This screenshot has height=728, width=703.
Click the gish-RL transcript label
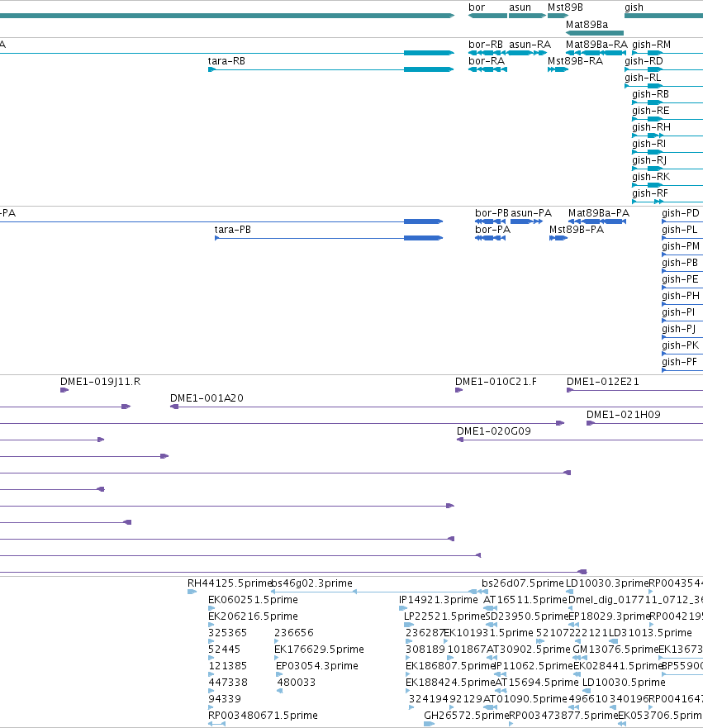[x=643, y=78]
